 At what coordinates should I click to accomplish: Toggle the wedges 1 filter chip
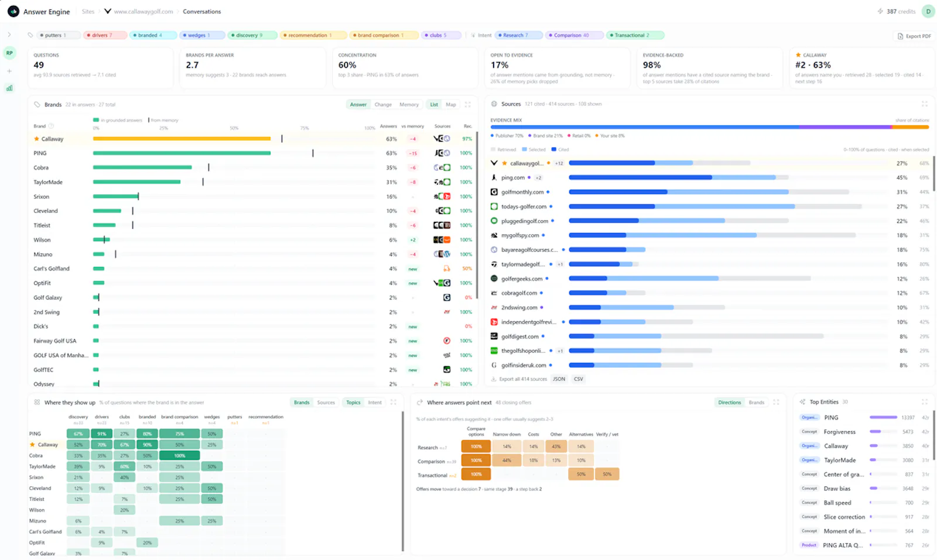(x=202, y=35)
